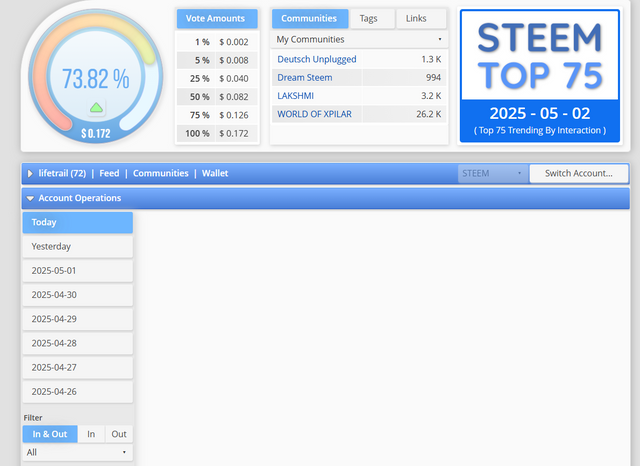
Task: Open the STEEM TOP 75 banner
Action: click(x=540, y=76)
